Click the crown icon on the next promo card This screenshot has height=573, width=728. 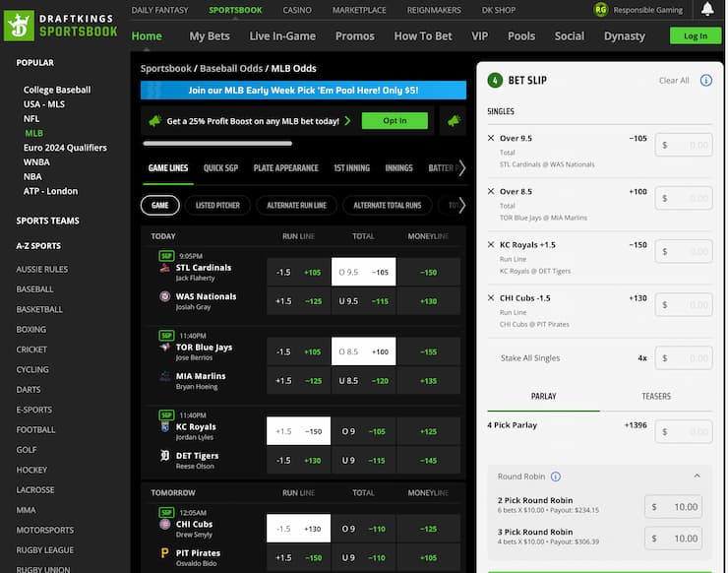coord(455,121)
